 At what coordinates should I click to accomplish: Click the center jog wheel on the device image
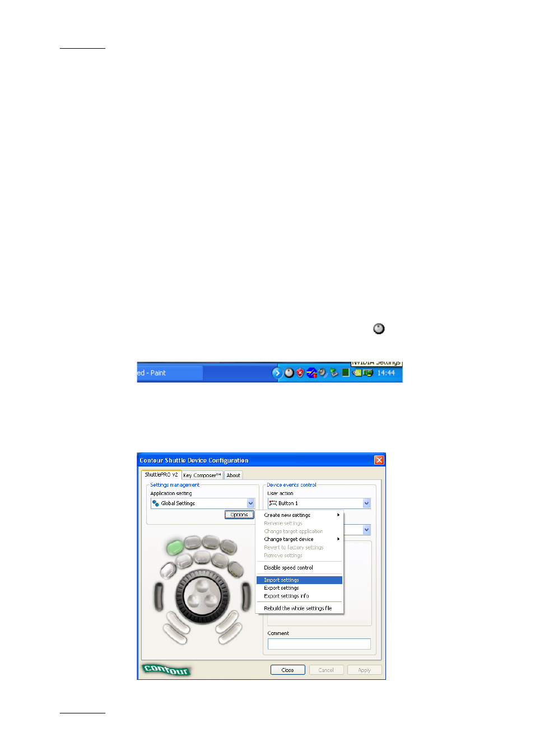(x=202, y=596)
